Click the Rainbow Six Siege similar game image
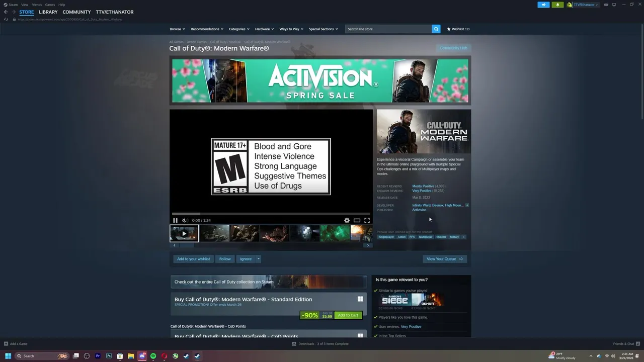Image resolution: width=644 pixels, height=362 pixels. point(395,300)
